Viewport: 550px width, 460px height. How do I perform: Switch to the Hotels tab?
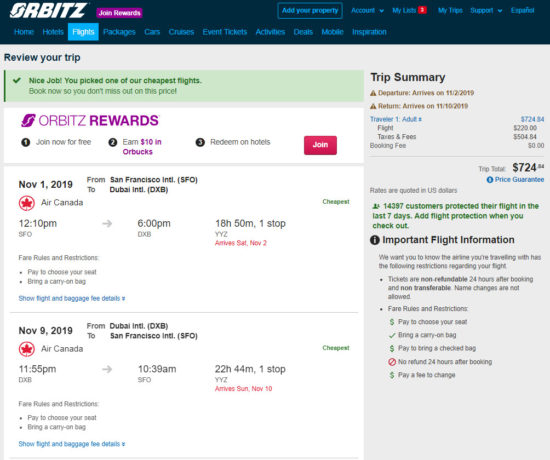(53, 32)
